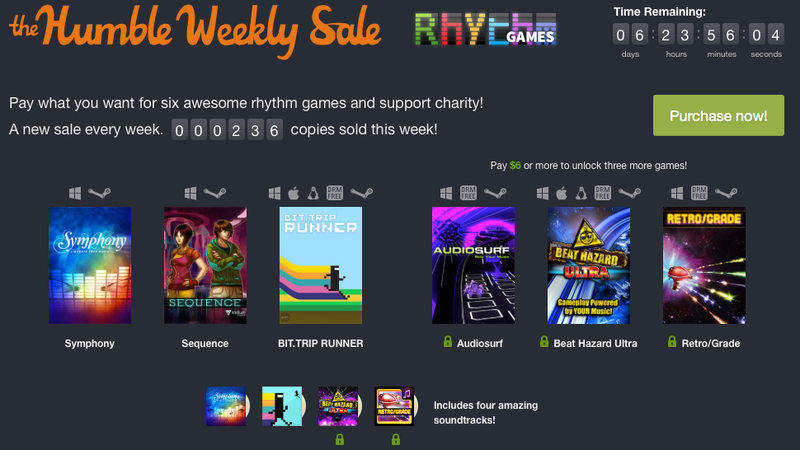Click the Windows icon above Sequence
This screenshot has width=800, height=450.
[190, 193]
